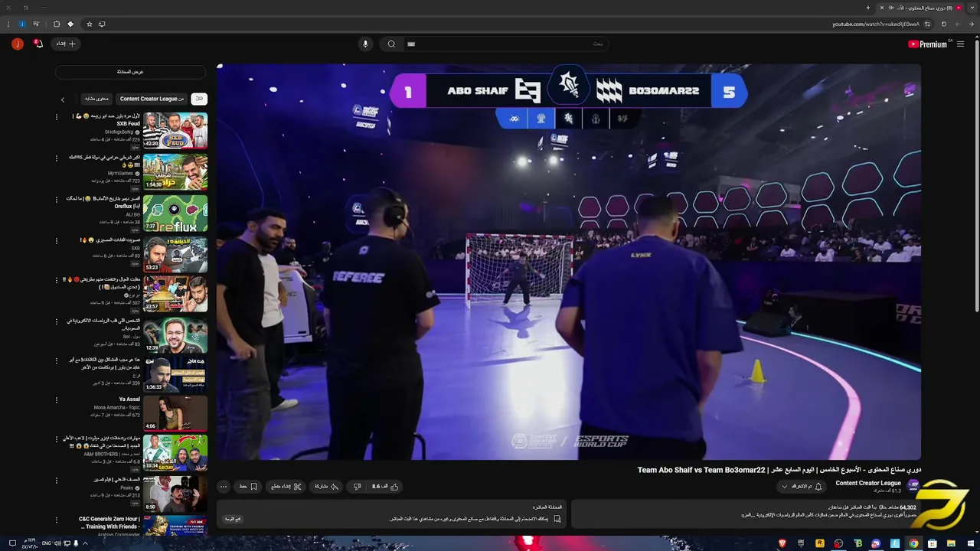
Task: Save the video with the bookmark button
Action: click(x=248, y=487)
